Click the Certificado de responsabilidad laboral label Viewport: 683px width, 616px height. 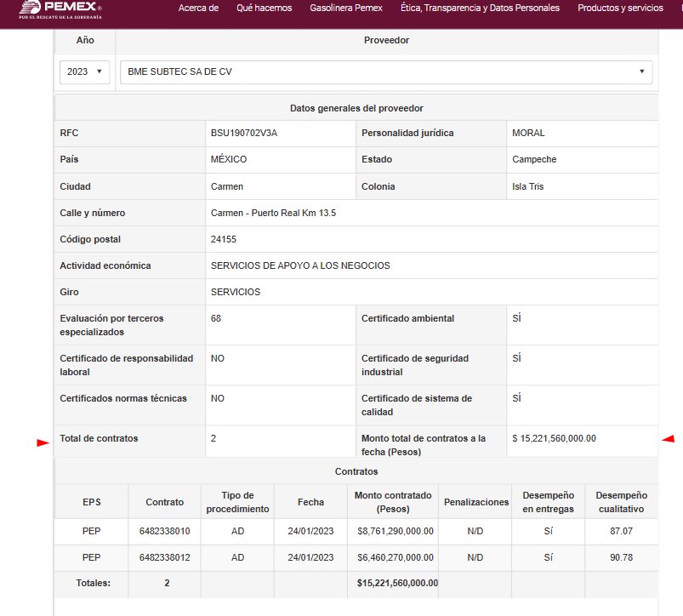[x=127, y=365]
